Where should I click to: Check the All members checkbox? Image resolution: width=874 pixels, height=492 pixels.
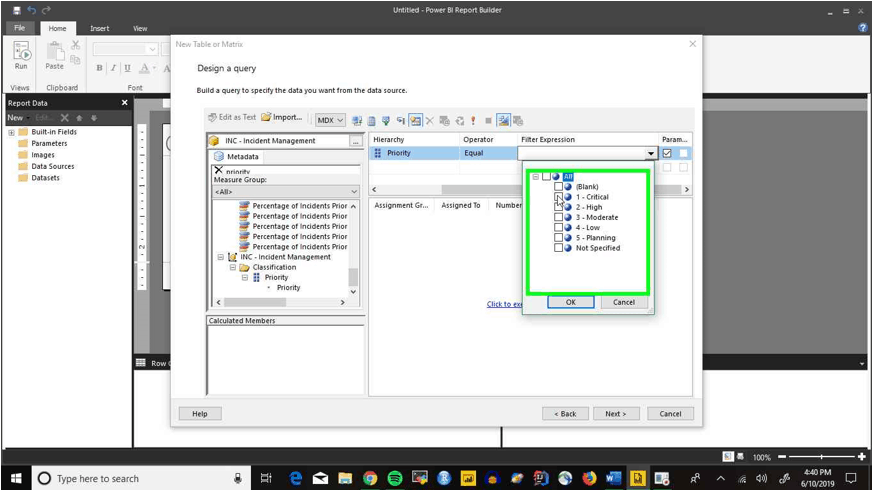tap(546, 177)
